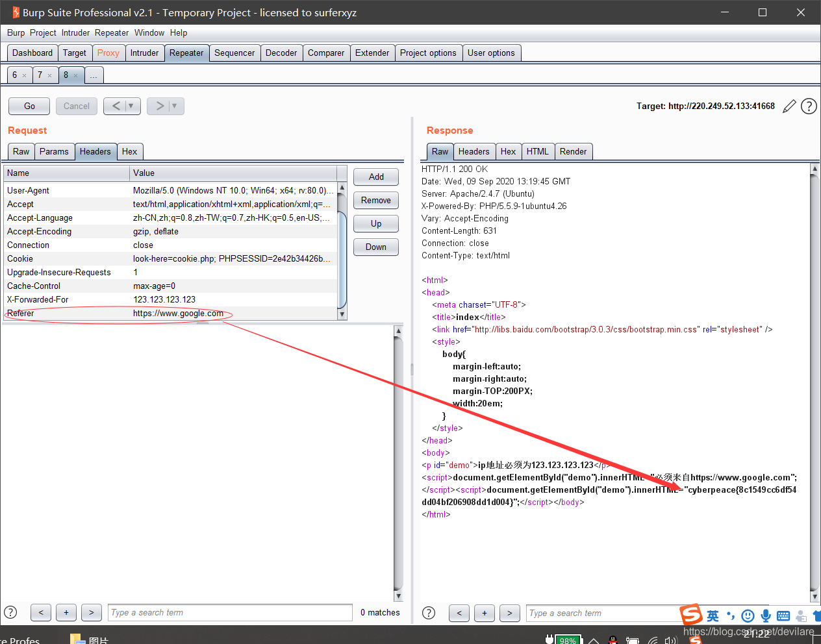The image size is (821, 644).
Task: Click plus button in request search bar
Action: tap(66, 612)
